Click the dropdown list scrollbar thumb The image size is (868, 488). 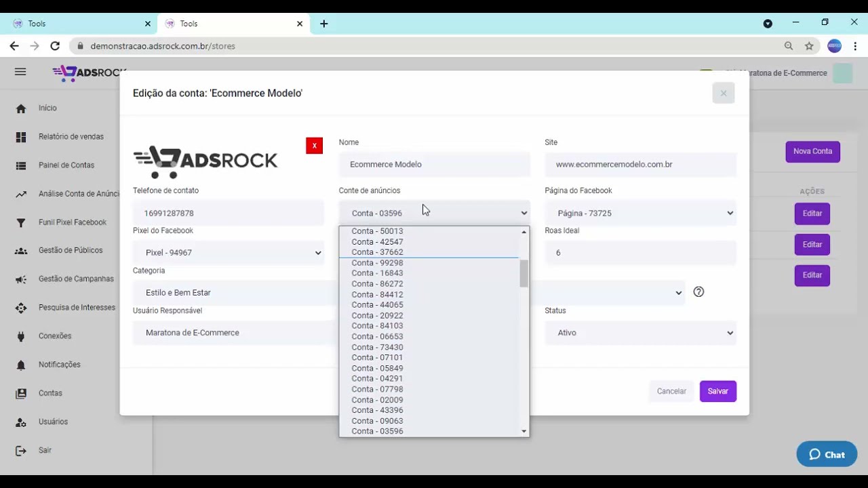pos(524,274)
